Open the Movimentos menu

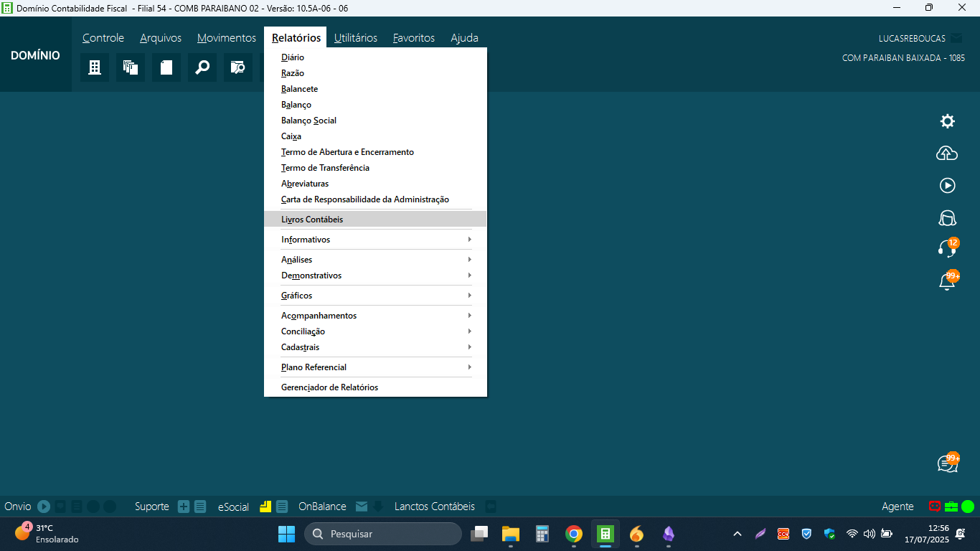pos(226,38)
